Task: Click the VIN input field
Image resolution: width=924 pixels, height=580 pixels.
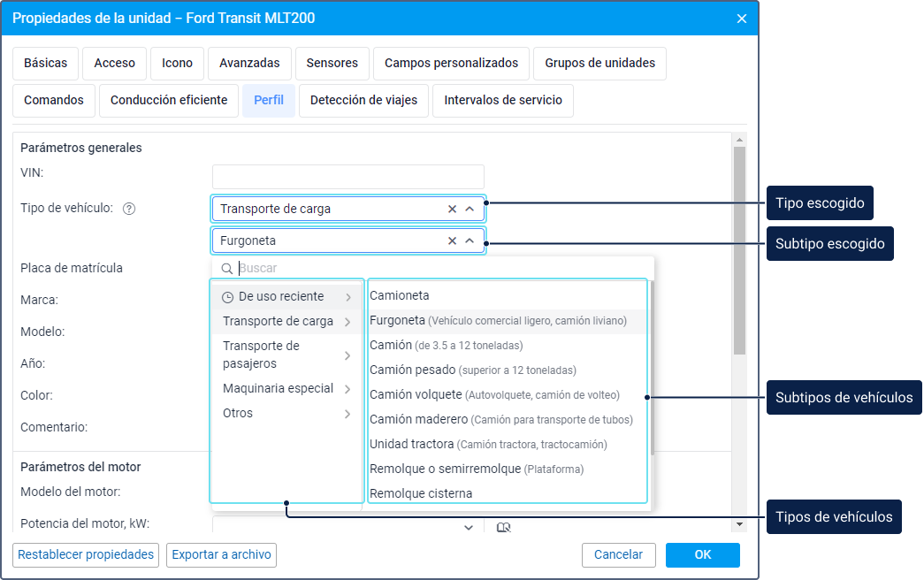Action: [348, 177]
